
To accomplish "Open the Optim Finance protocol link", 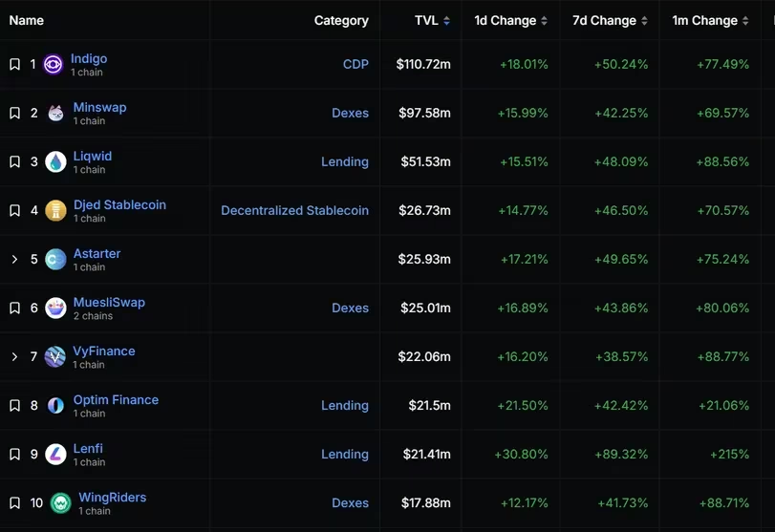I will pos(117,399).
